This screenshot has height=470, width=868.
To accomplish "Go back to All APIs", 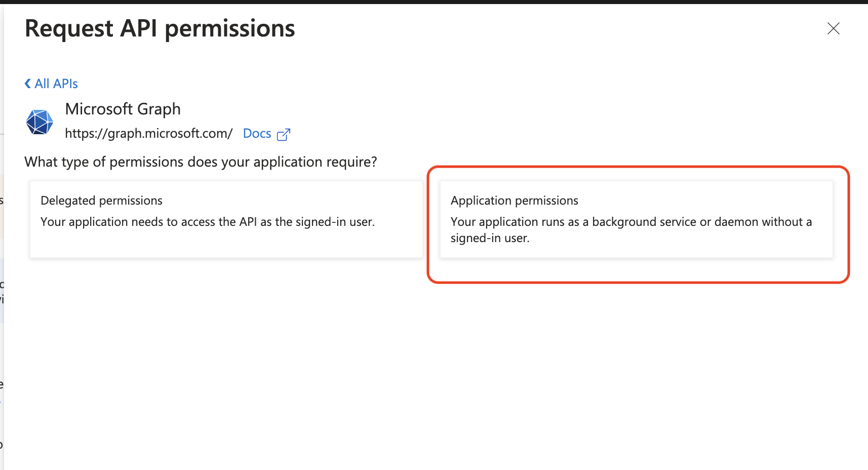I will coord(51,84).
